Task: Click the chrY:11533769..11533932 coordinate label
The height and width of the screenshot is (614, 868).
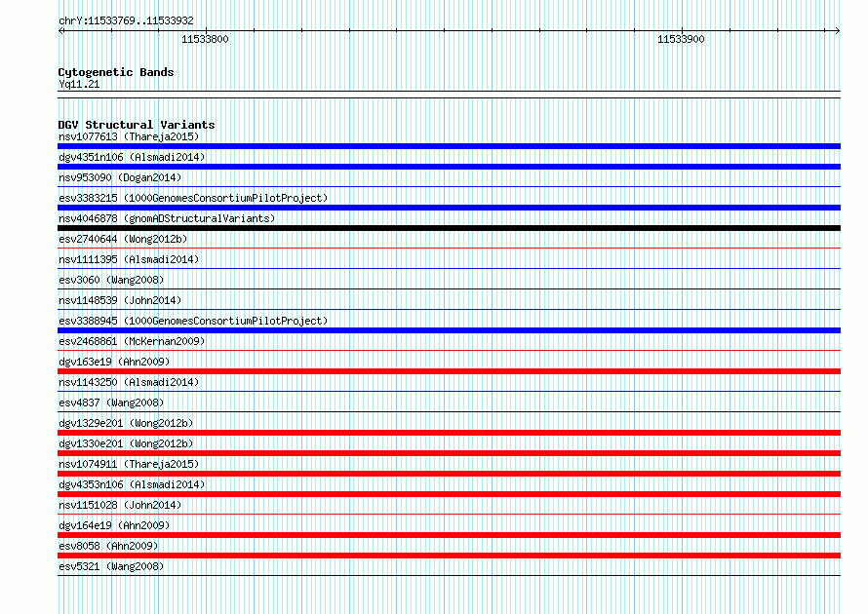Action: (126, 21)
